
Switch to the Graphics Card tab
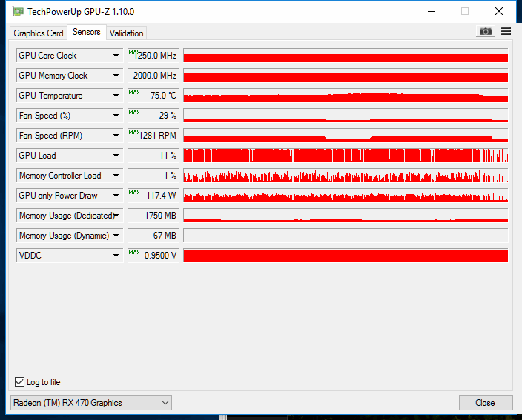(x=39, y=33)
